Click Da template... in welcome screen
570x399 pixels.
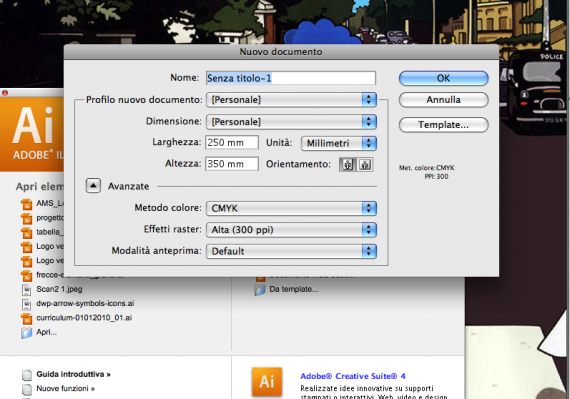294,289
